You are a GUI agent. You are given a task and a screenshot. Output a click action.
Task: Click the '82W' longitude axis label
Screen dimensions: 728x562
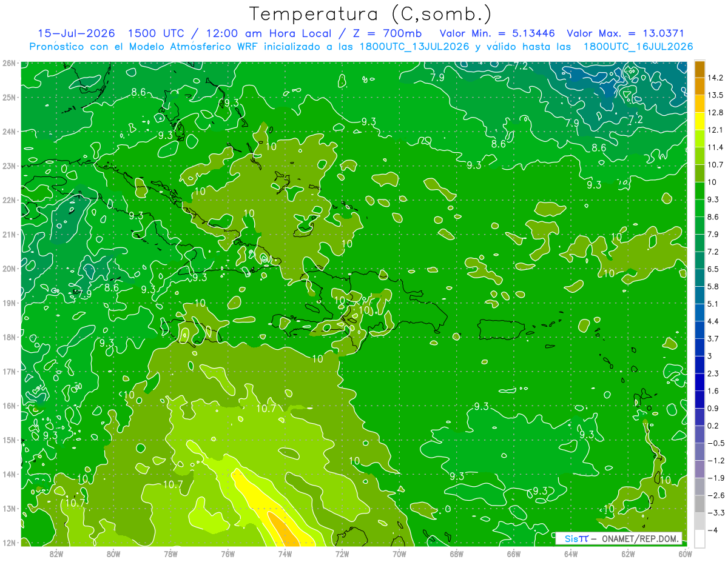56,554
